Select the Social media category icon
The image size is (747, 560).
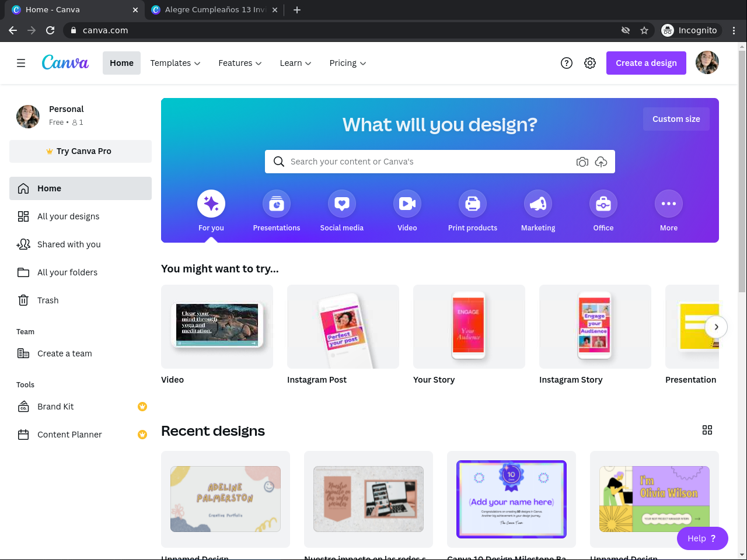point(342,204)
